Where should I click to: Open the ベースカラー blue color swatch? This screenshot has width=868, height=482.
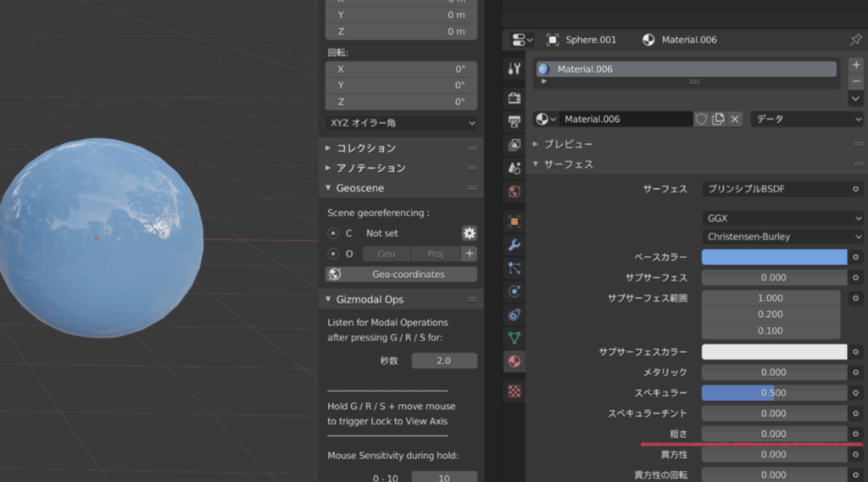(x=774, y=257)
